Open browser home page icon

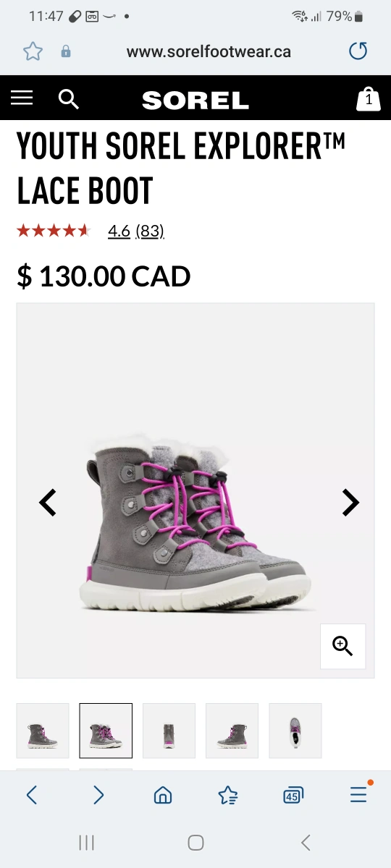163,796
